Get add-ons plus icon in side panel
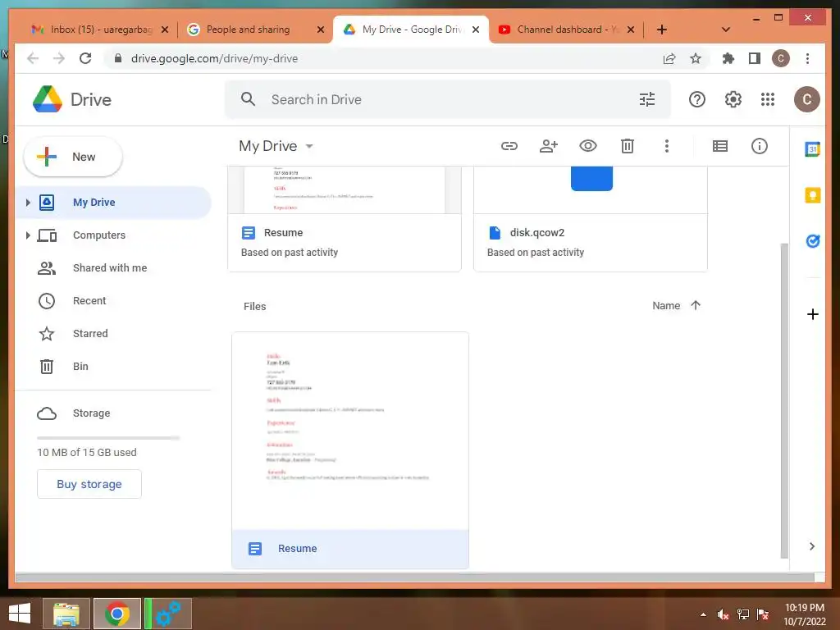The height and width of the screenshot is (630, 840). (x=813, y=314)
